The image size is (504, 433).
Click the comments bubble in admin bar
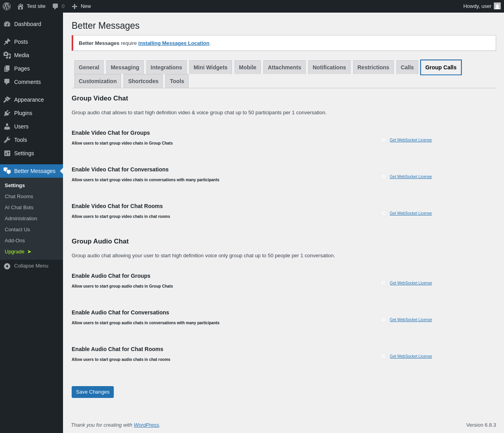pos(56,6)
